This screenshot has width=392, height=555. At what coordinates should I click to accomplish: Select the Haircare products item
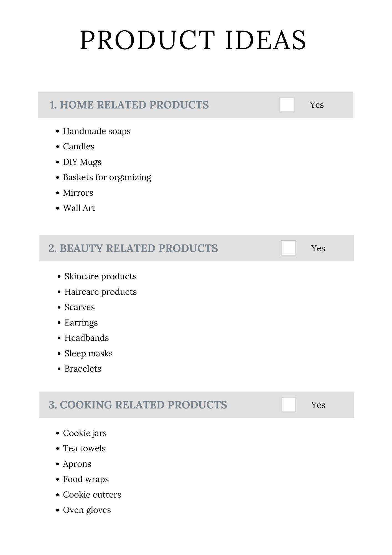point(100,292)
